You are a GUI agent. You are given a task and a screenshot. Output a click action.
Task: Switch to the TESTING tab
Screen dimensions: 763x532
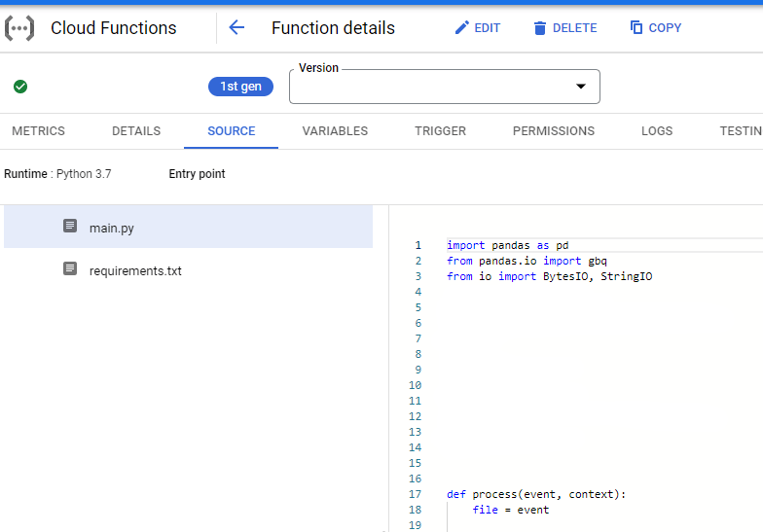click(x=741, y=130)
